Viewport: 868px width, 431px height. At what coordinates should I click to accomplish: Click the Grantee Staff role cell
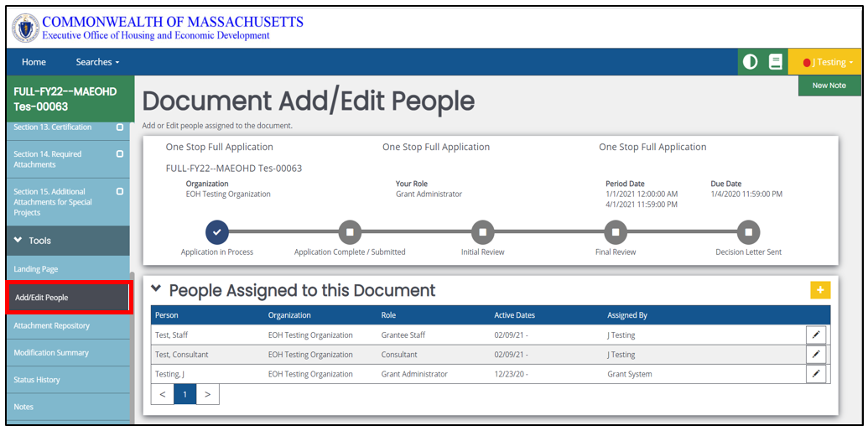coord(403,335)
